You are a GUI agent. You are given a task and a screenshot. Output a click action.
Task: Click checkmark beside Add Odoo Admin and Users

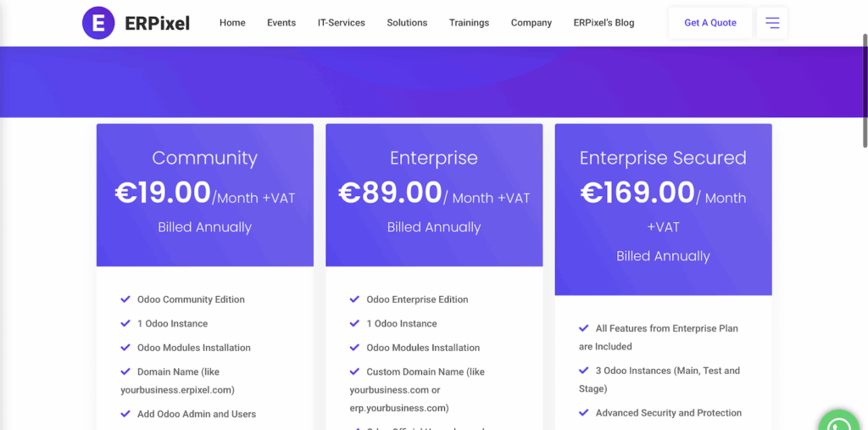(x=125, y=413)
